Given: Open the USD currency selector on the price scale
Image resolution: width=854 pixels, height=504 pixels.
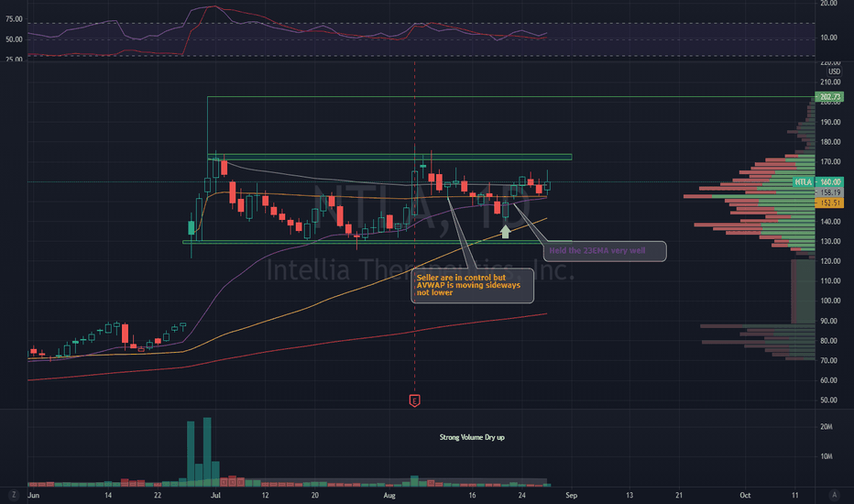Looking at the screenshot, I should 834,71.
